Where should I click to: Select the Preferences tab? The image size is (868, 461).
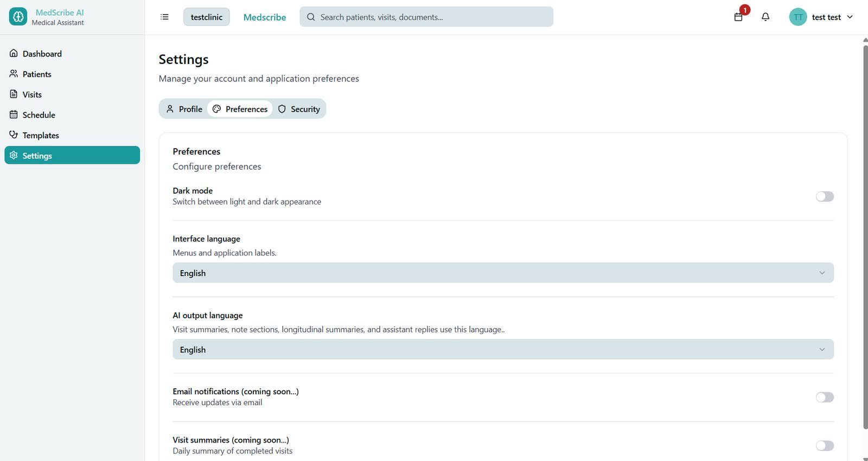point(240,109)
